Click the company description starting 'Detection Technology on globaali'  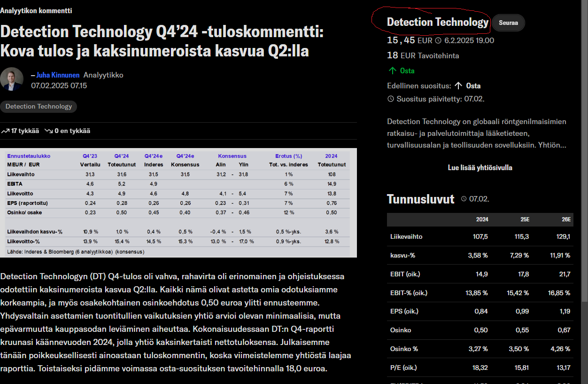[x=477, y=133]
